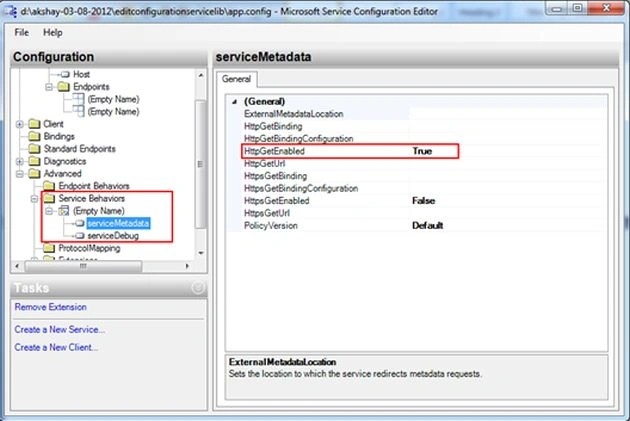Click the Host node icon

coord(65,74)
